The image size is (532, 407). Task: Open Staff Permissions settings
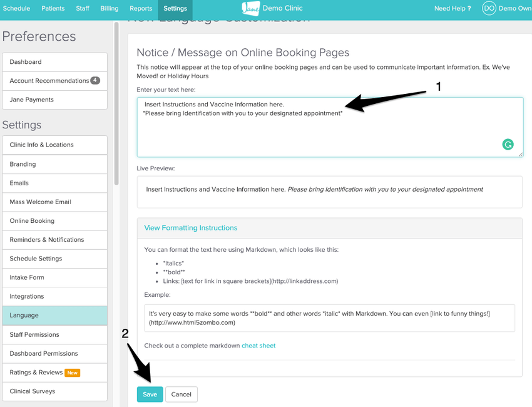[x=54, y=335]
